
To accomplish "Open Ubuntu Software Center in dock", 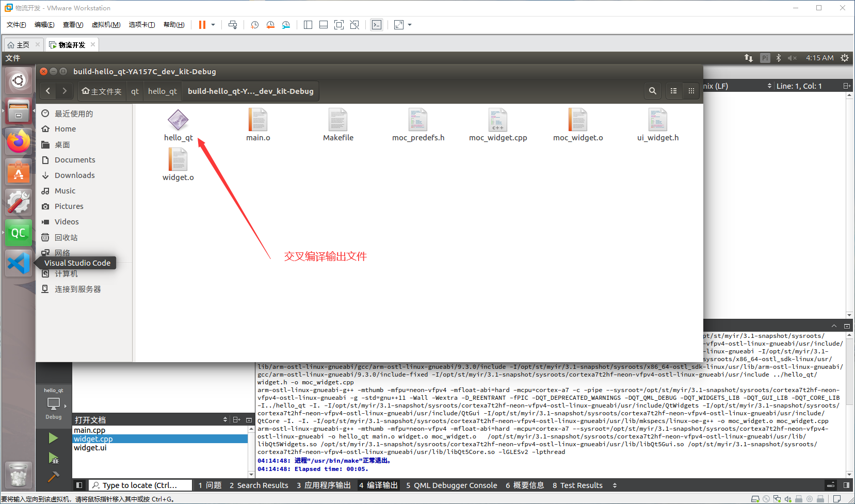I will [x=19, y=172].
